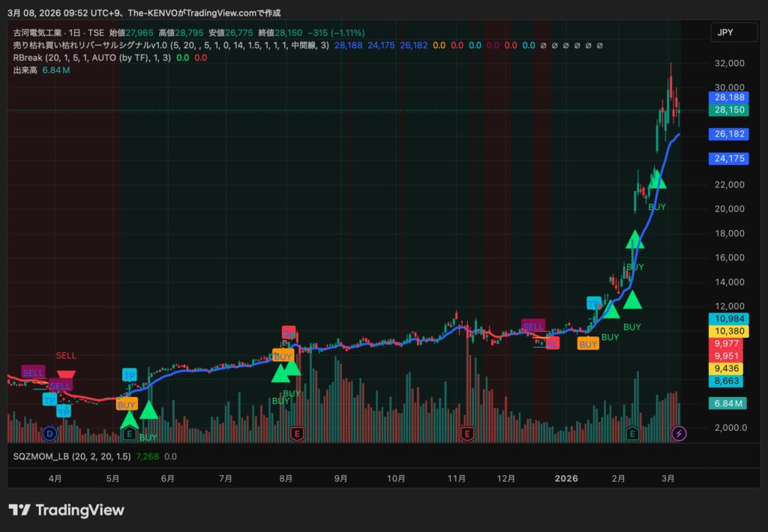Click the red earnings E marker in November
This screenshot has width=768, height=532.
tap(468, 433)
